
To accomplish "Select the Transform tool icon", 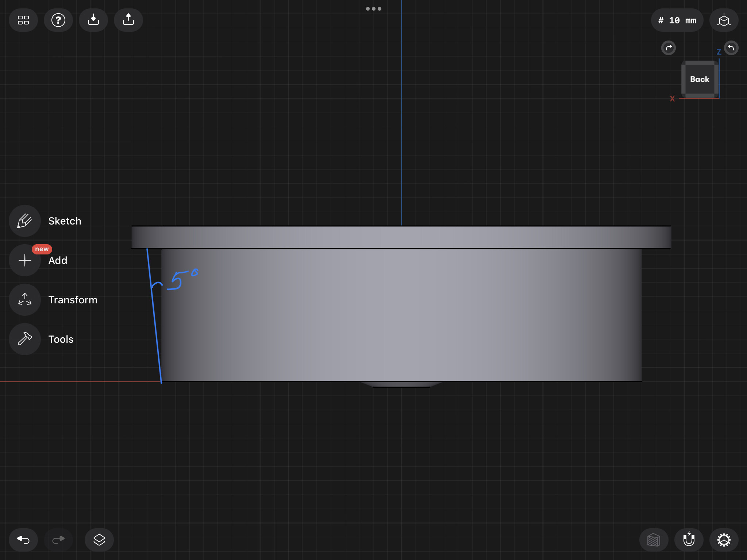I will coord(24,300).
